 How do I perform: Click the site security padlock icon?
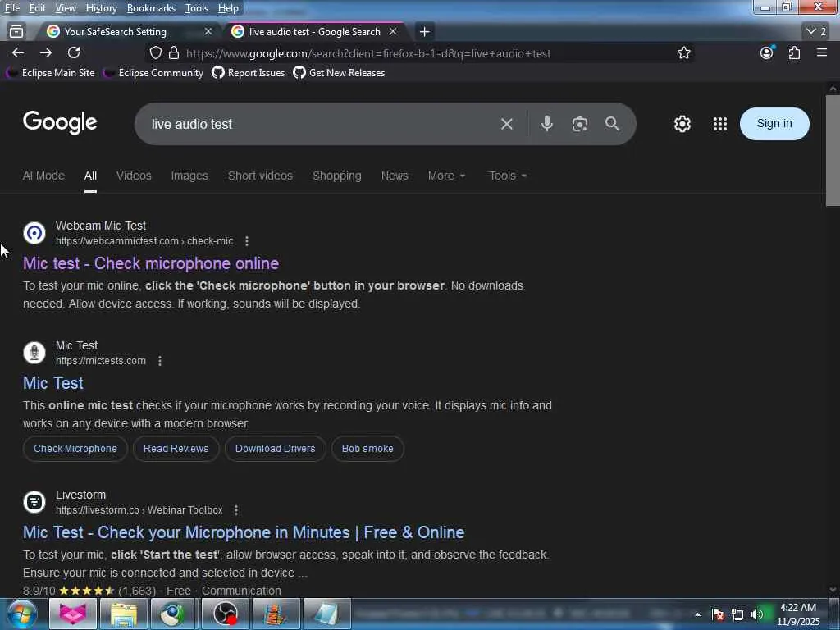pyautogui.click(x=174, y=53)
